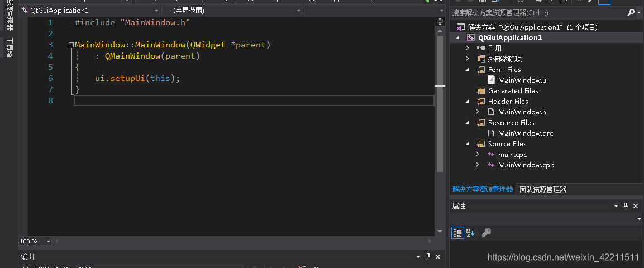Expand the 引用 node
The width and height of the screenshot is (644, 268).
pyautogui.click(x=468, y=49)
